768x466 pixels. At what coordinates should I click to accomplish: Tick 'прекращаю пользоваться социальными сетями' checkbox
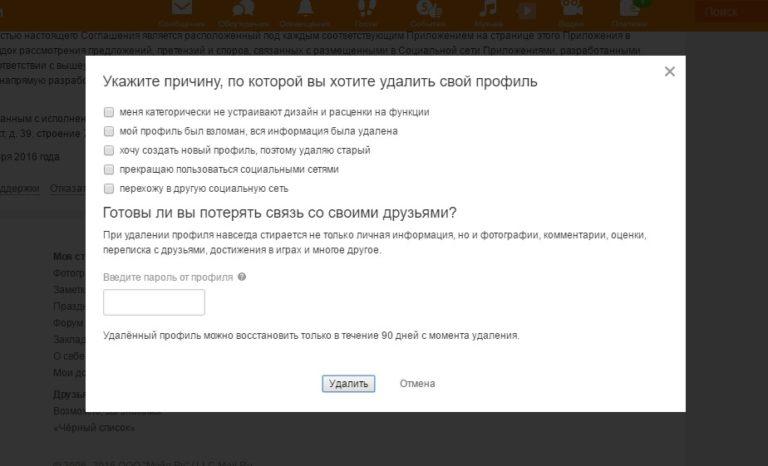coord(109,169)
